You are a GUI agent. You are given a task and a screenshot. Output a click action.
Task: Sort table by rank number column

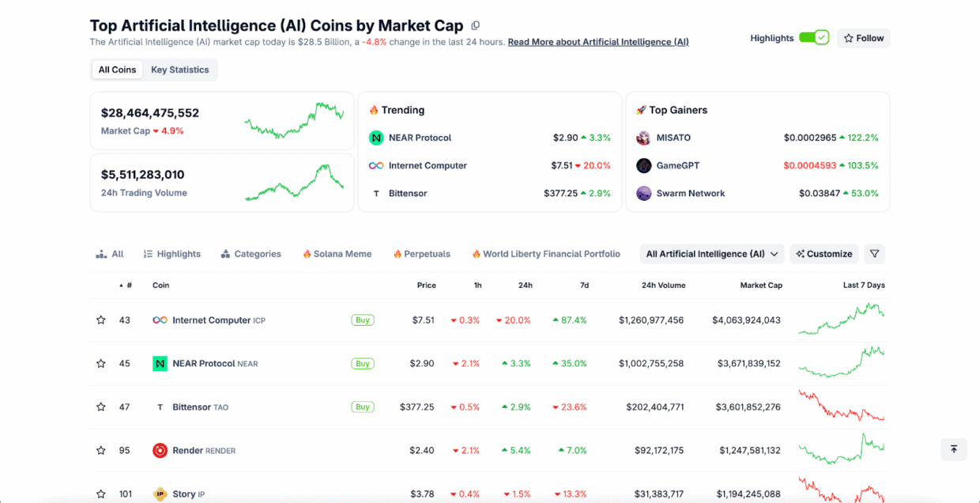(x=126, y=286)
